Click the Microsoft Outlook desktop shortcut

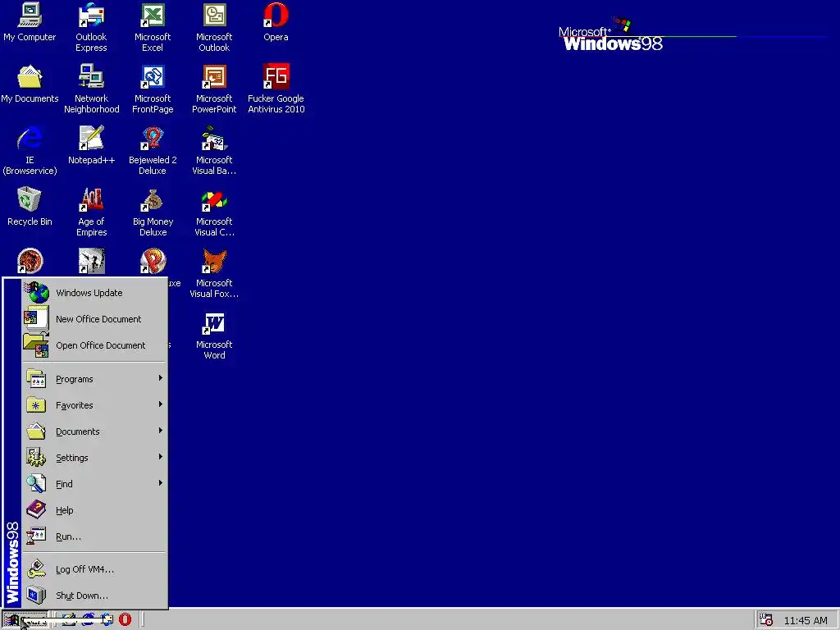pos(214,27)
